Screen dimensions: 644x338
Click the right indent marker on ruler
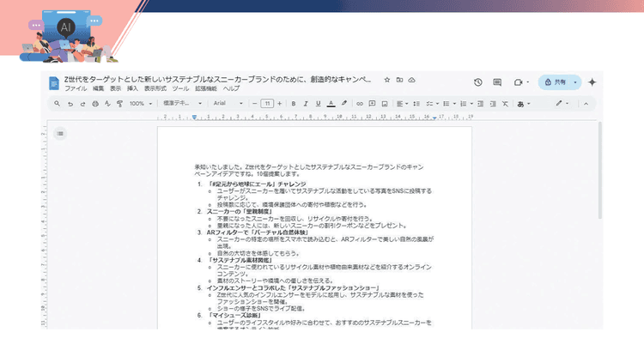click(434, 118)
